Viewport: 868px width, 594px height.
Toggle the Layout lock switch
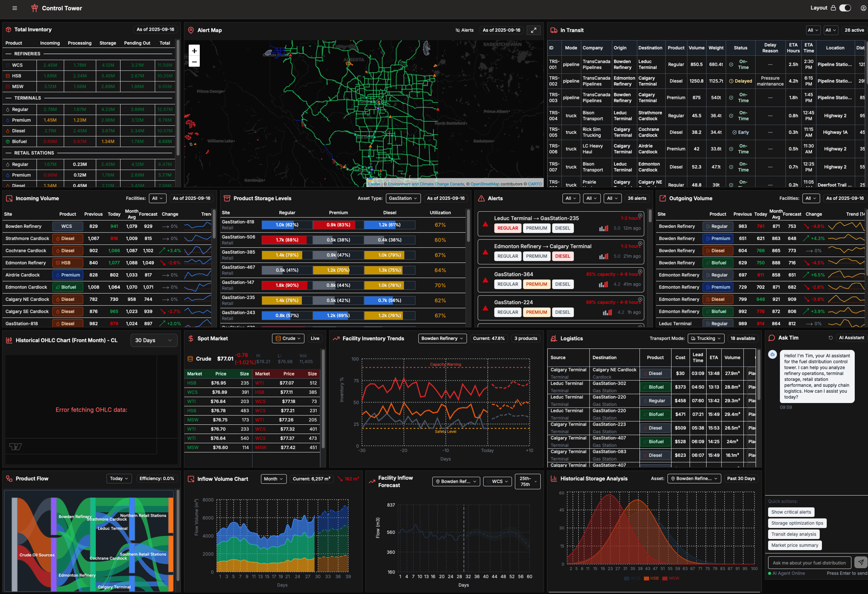[845, 8]
